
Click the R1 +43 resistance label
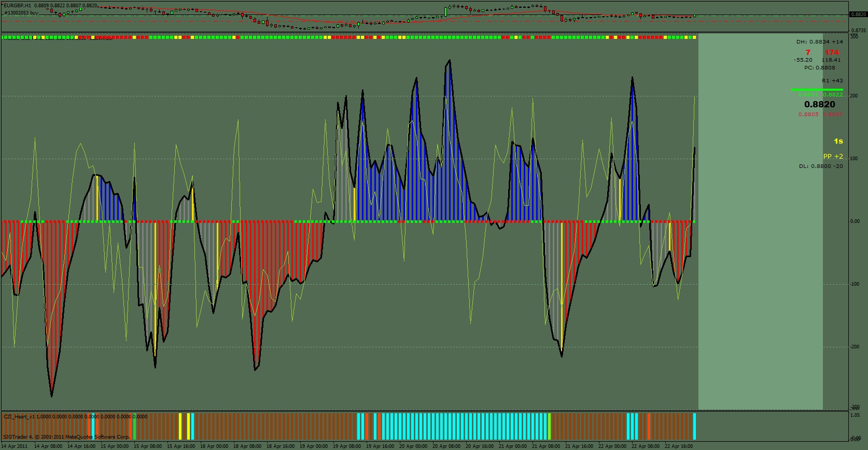tap(833, 81)
